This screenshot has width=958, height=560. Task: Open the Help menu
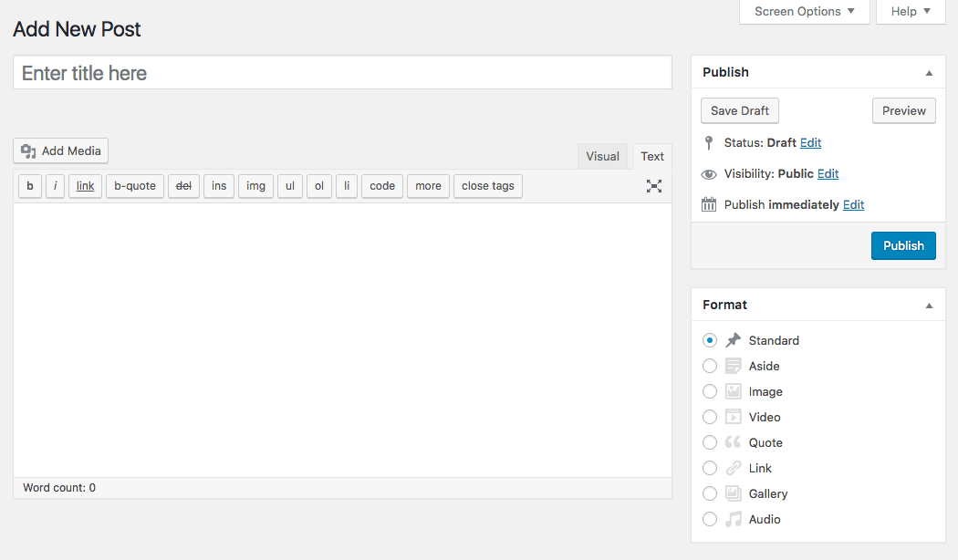tap(909, 12)
